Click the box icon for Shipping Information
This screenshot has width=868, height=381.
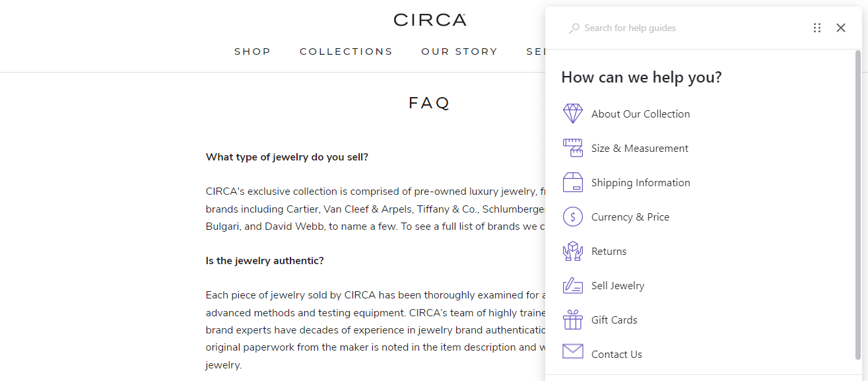572,182
